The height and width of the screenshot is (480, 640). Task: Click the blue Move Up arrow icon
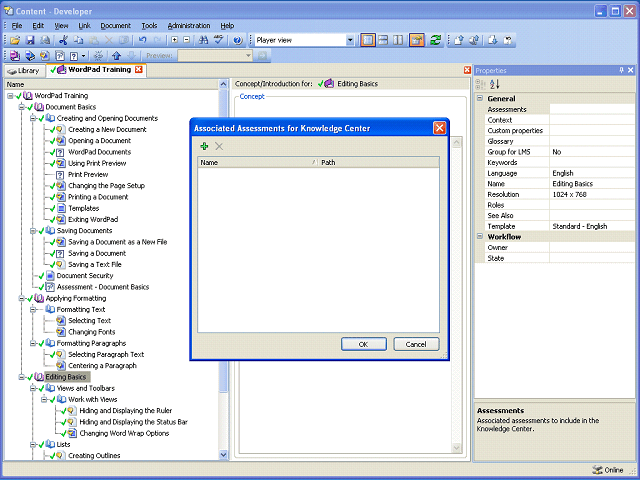(117, 56)
